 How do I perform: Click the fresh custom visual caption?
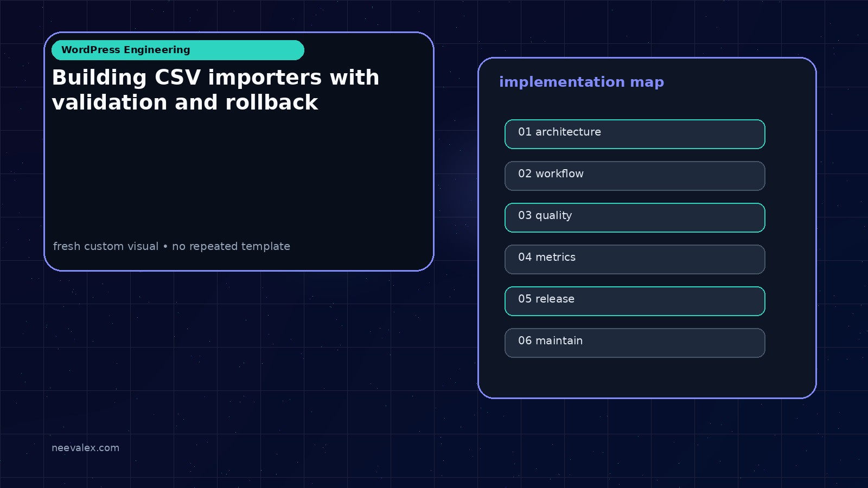click(171, 246)
